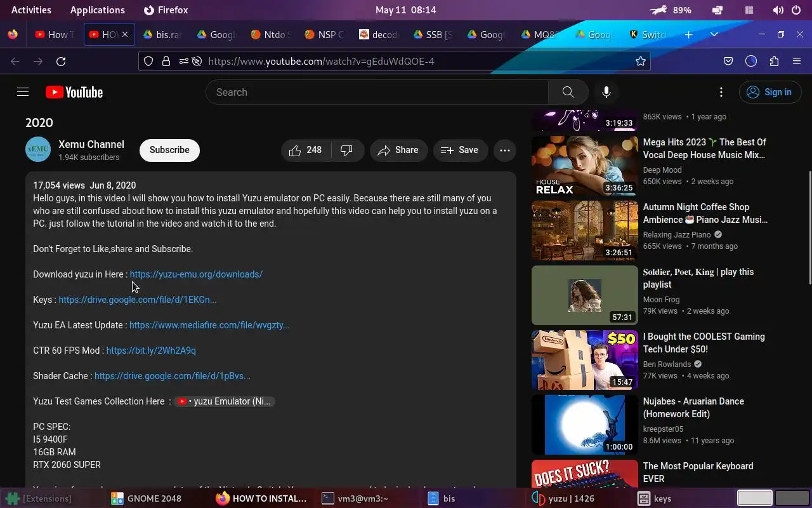The image size is (812, 508).
Task: Select first workspace switcher box
Action: pos(754,498)
